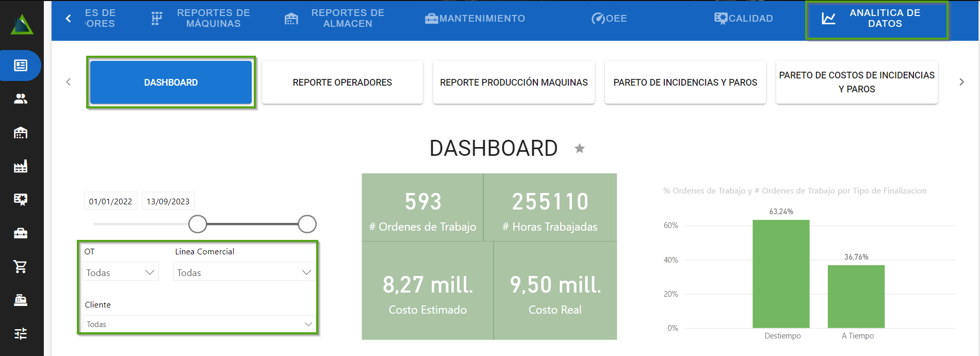This screenshot has width=980, height=356.
Task: Open the settings sliders sidebar icon
Action: (x=21, y=333)
